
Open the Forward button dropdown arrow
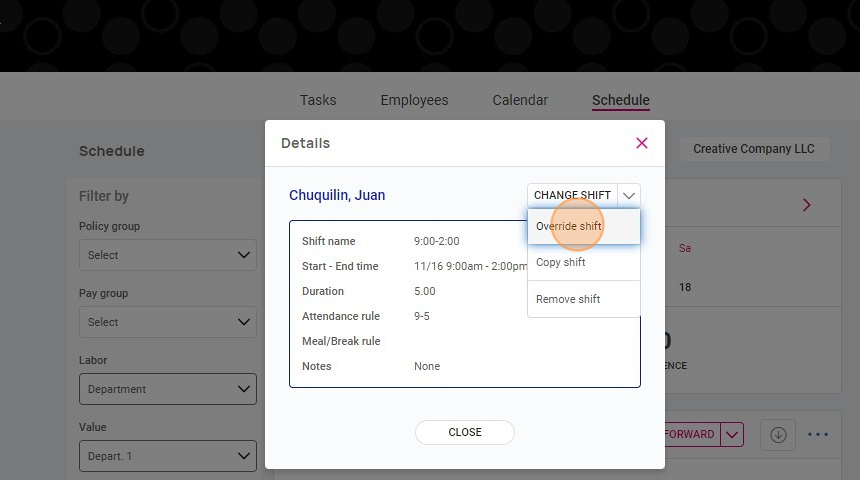[x=732, y=435]
